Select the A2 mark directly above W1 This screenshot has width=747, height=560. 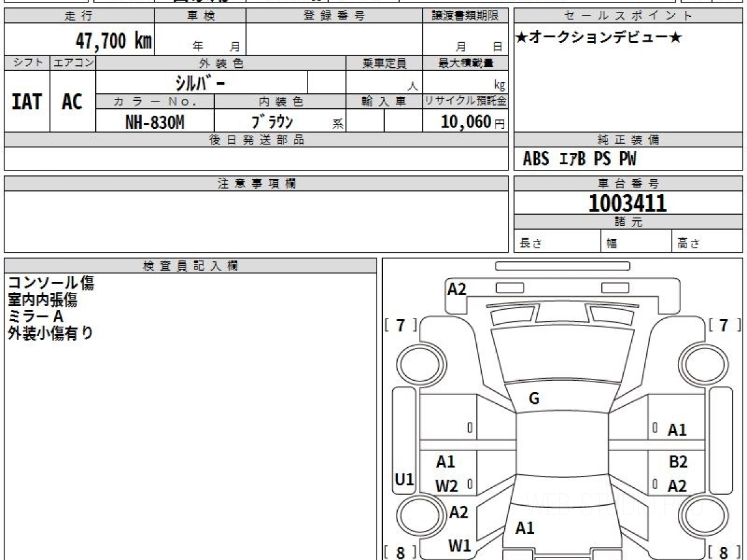(459, 513)
